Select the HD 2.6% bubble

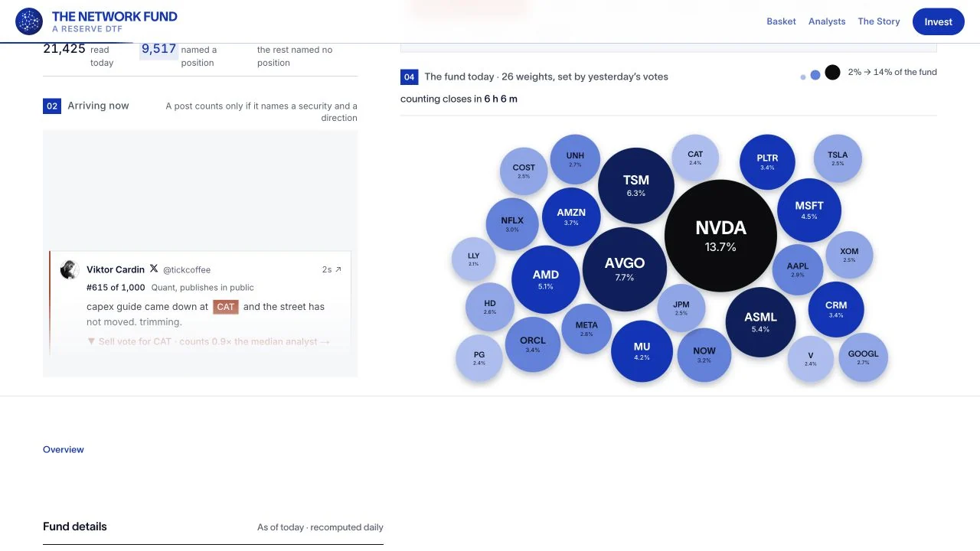point(490,307)
